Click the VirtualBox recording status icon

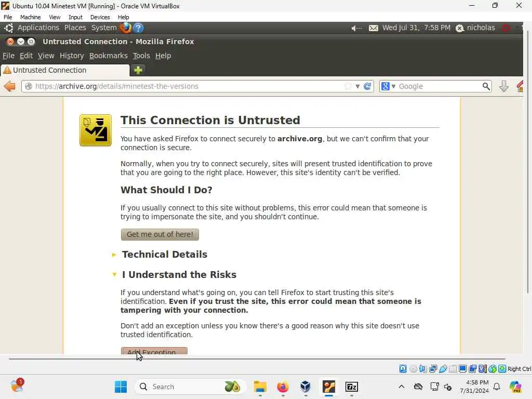[472, 369]
